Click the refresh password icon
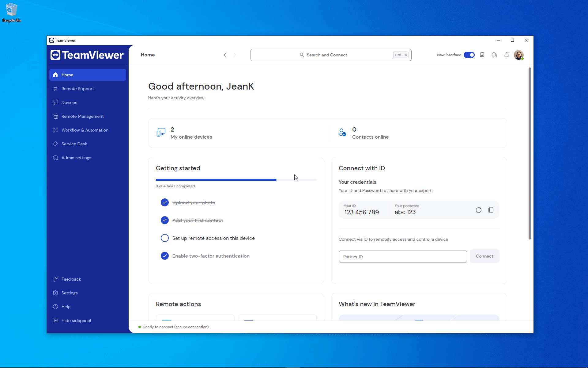The image size is (588, 368). pos(478,210)
